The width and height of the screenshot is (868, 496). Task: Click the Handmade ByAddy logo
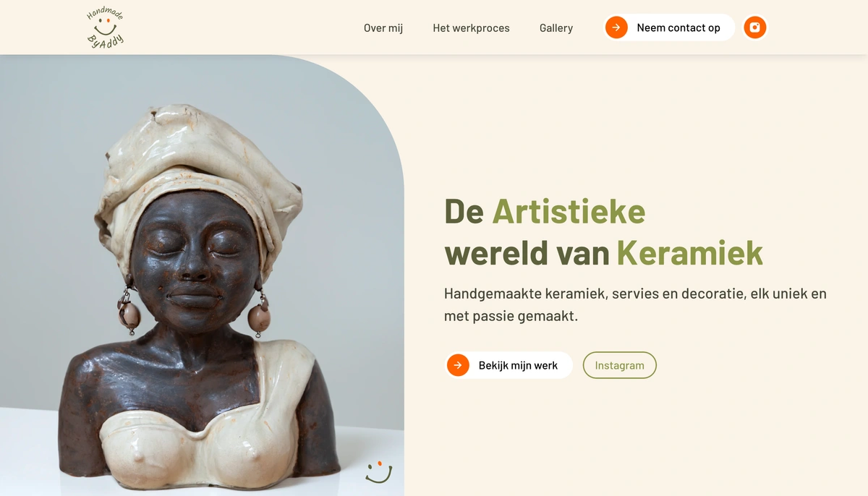click(105, 28)
